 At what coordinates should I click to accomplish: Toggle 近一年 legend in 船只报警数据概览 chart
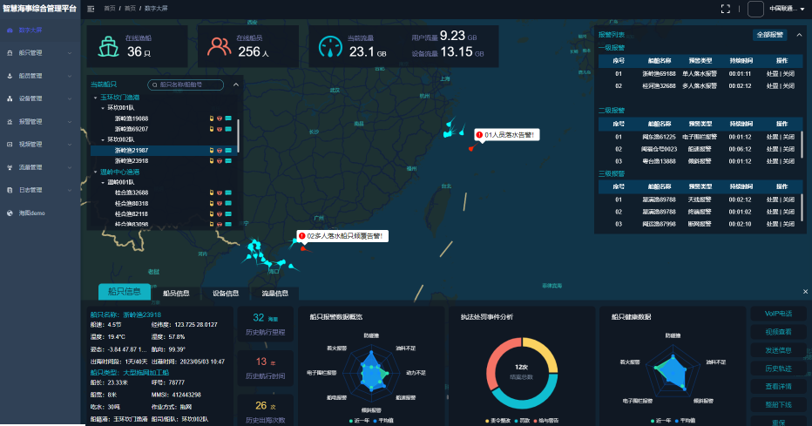pos(359,420)
